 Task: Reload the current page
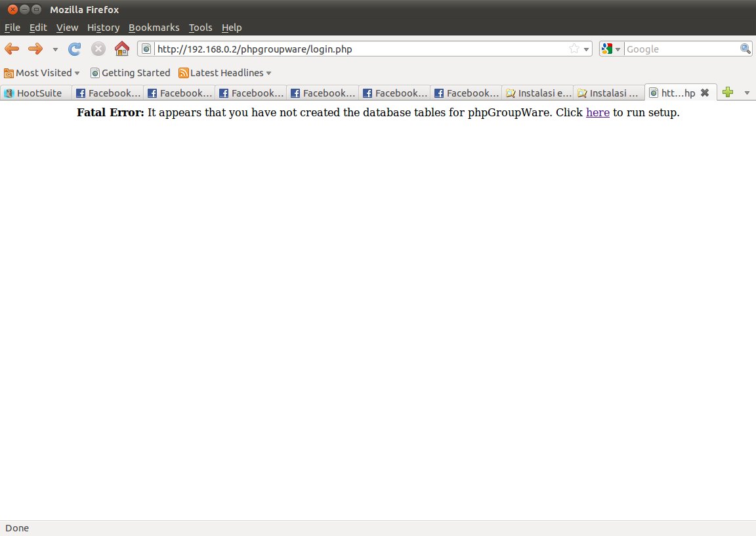[x=74, y=49]
